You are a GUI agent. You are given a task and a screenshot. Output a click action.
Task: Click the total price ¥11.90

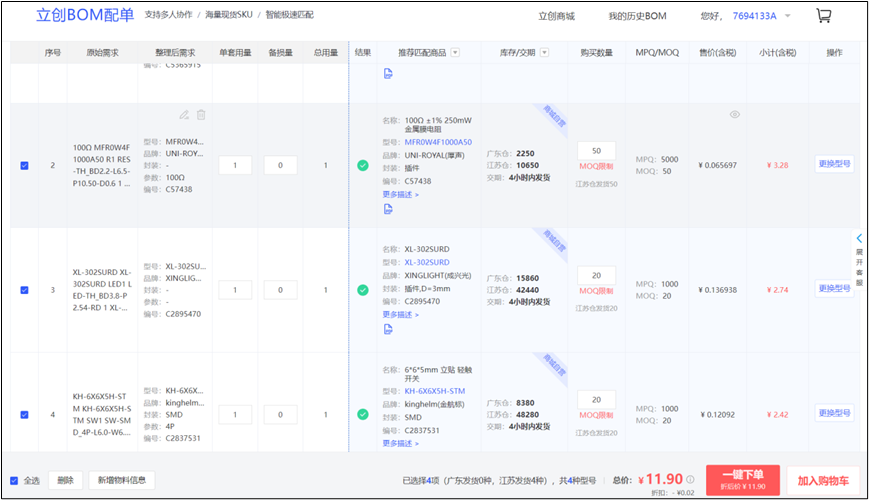click(660, 479)
